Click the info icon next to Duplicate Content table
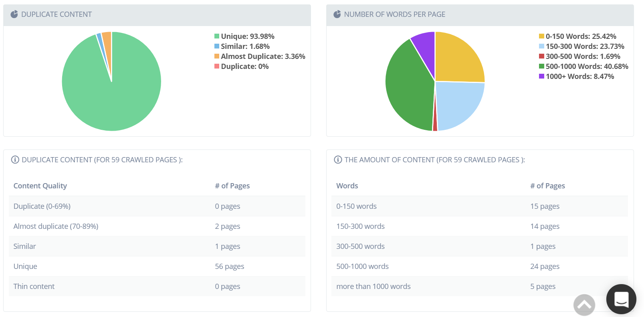644x317 pixels. 15,160
